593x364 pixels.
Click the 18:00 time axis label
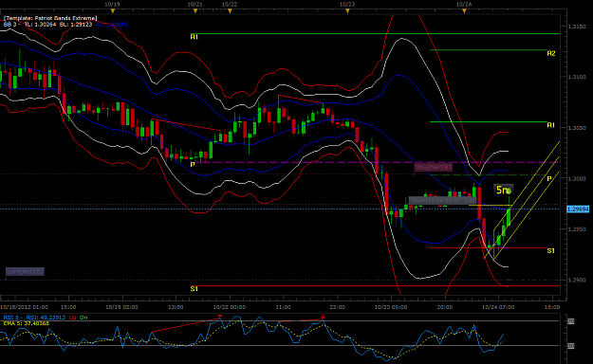tap(552, 307)
